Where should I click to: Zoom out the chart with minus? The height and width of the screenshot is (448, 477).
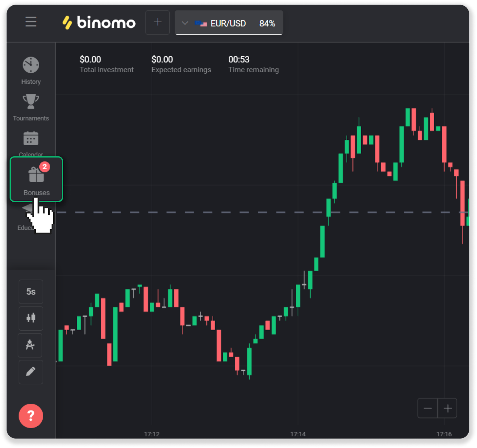coord(428,408)
